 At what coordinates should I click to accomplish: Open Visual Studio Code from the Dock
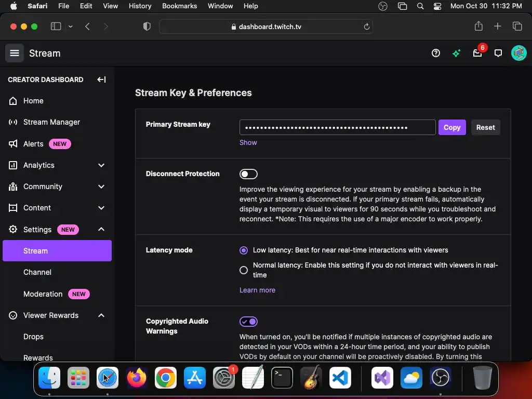340,378
